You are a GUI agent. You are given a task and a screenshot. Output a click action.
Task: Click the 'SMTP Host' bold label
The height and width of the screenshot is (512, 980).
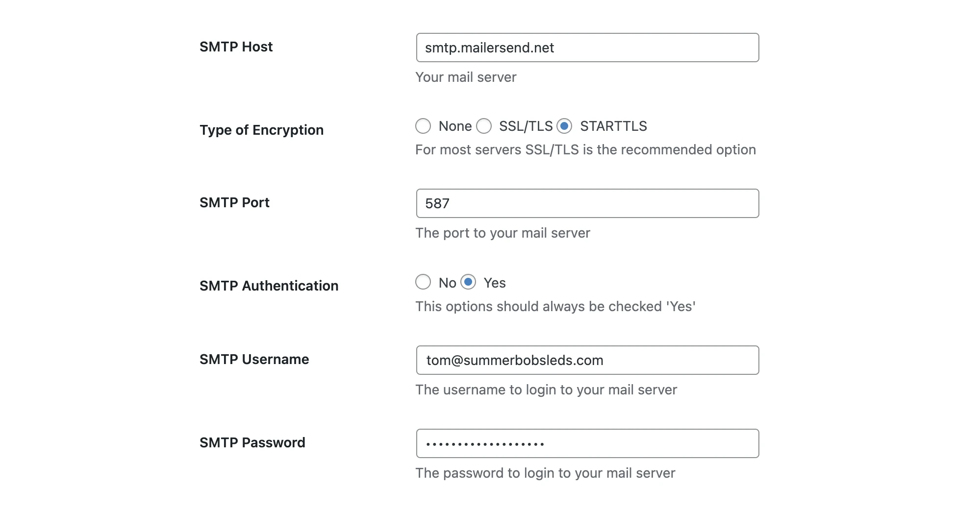pos(236,47)
